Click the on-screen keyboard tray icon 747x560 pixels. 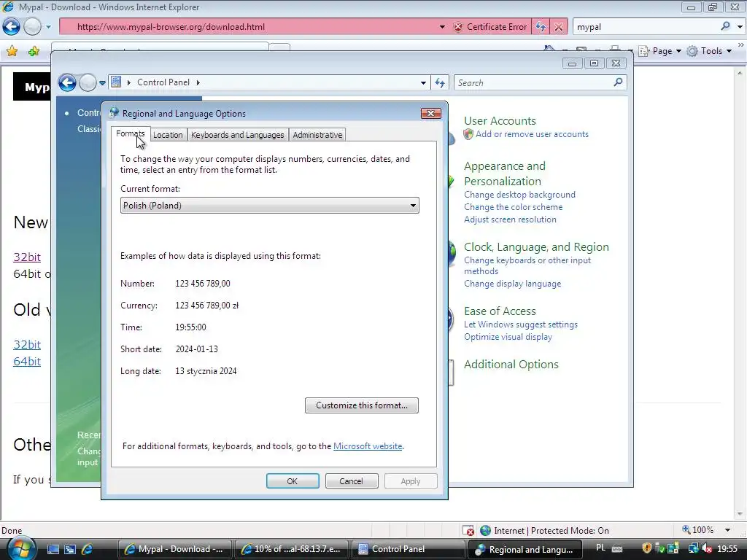point(617,548)
